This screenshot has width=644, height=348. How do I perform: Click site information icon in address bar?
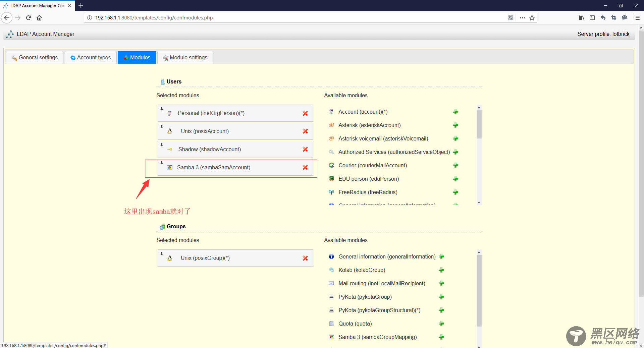point(90,18)
